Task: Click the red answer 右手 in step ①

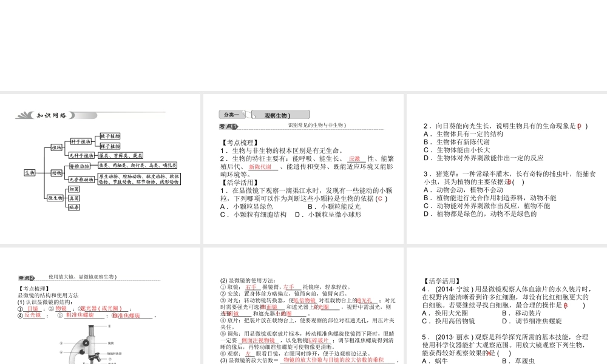Action: click(251, 287)
